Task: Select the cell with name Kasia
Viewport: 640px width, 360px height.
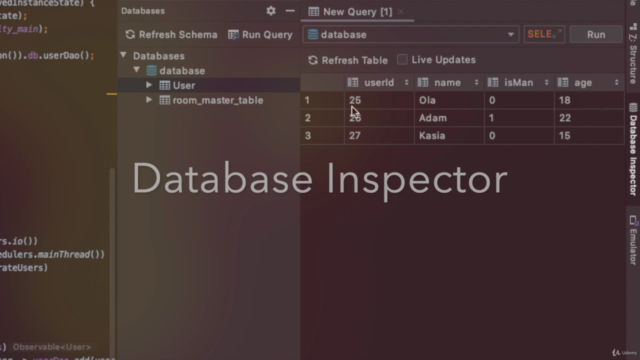Action: 449,136
